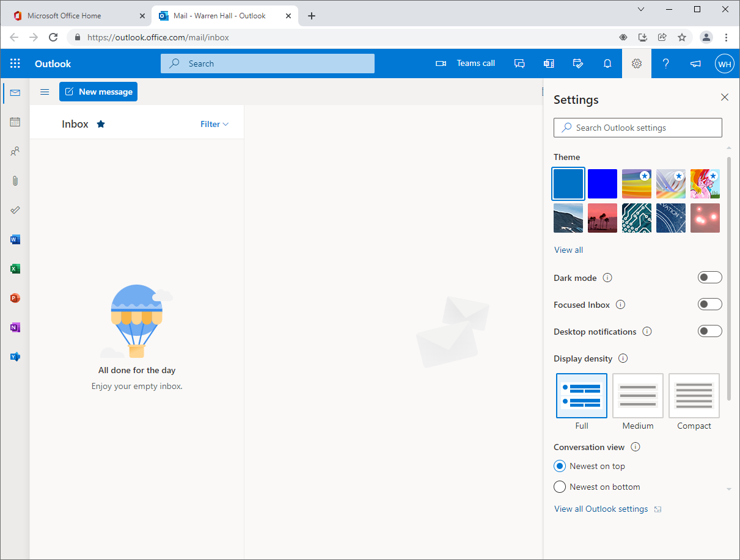Select the palm trees sunset theme

tap(603, 218)
